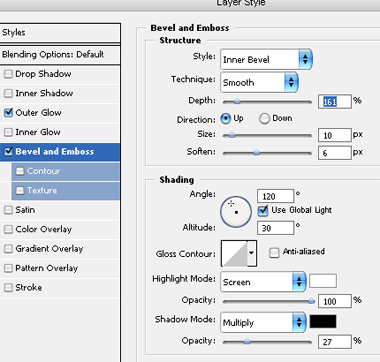This screenshot has height=362, width=380.
Task: Open the Style dropdown showing Inner Bevel
Action: point(266,60)
